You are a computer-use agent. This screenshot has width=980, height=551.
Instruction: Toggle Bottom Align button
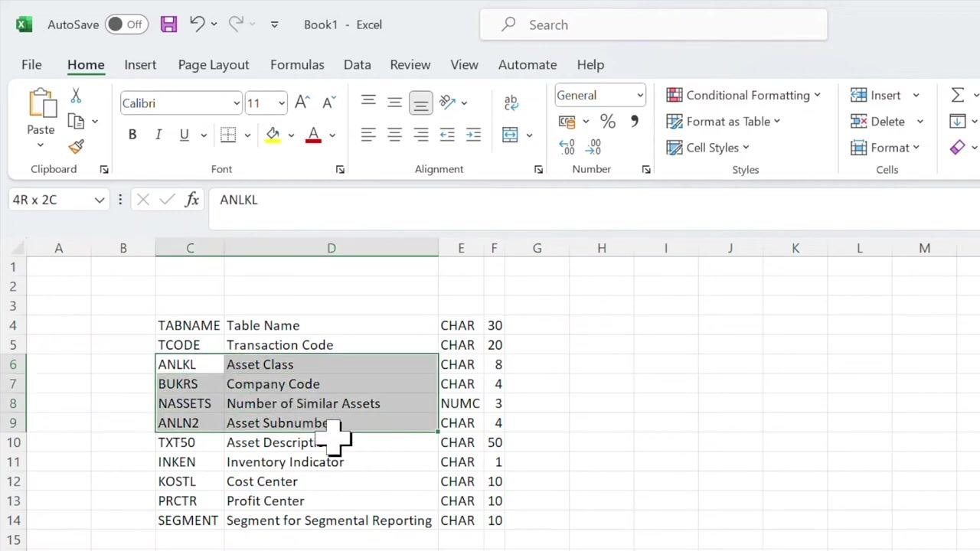tap(420, 102)
